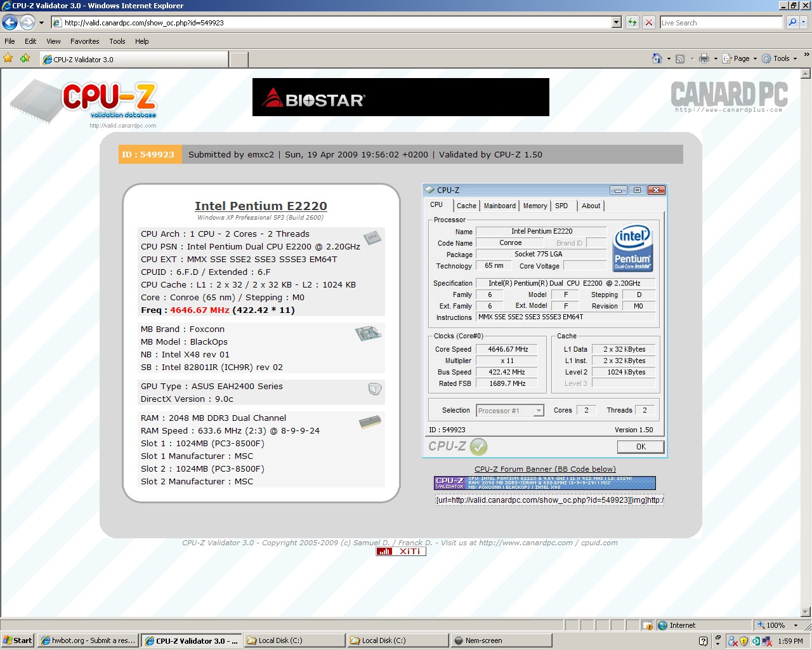Refresh the page with the green arrows icon
The height and width of the screenshot is (650, 812).
click(x=632, y=22)
